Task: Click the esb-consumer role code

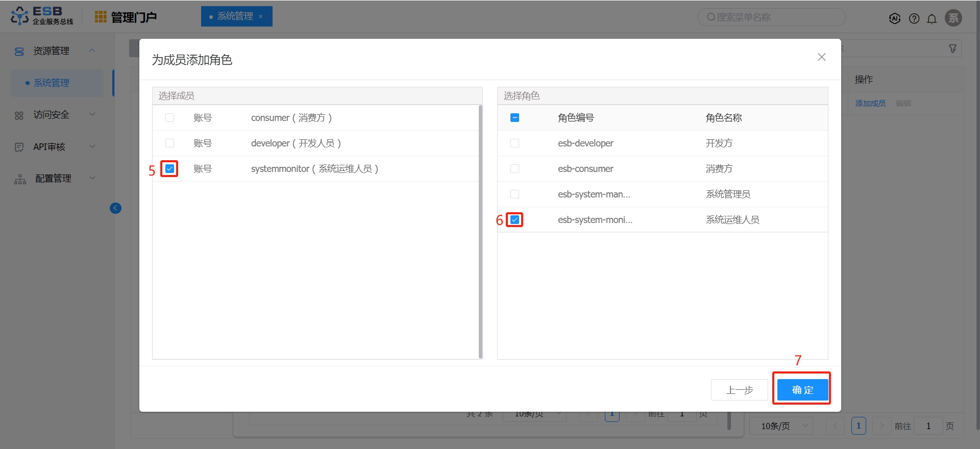Action: point(585,169)
